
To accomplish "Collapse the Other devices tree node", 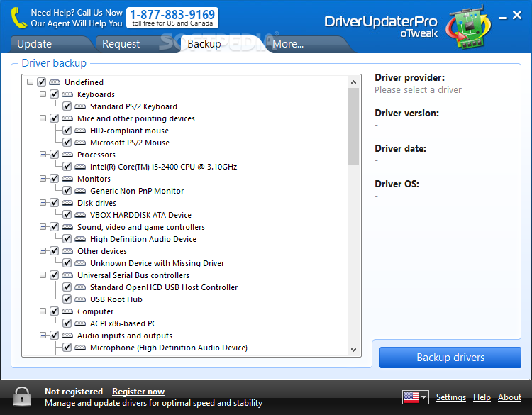I will [x=43, y=251].
